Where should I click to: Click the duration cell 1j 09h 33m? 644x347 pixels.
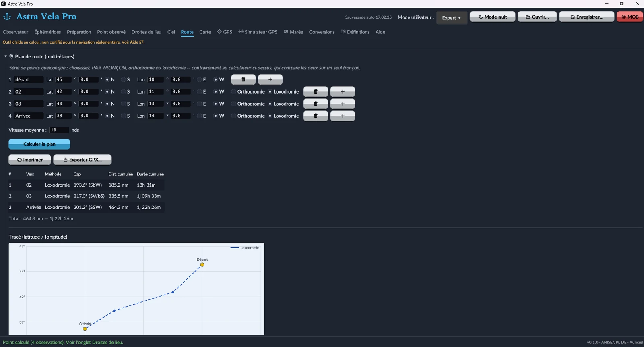point(149,196)
